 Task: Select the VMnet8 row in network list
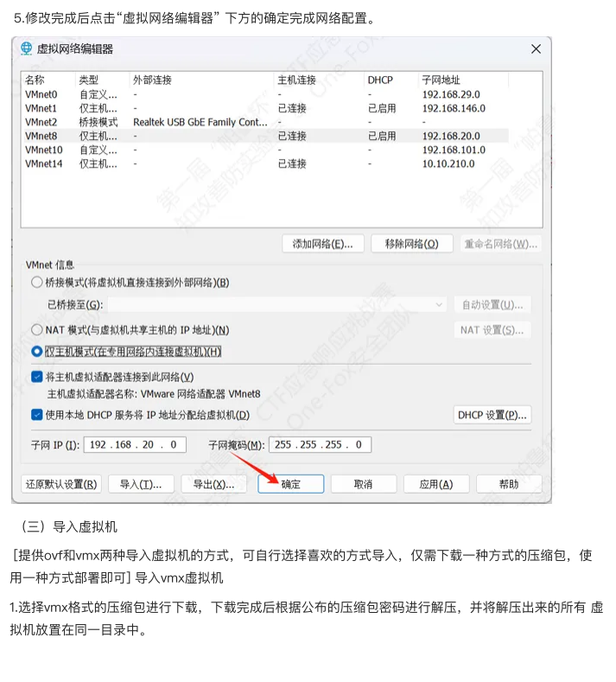point(41,136)
